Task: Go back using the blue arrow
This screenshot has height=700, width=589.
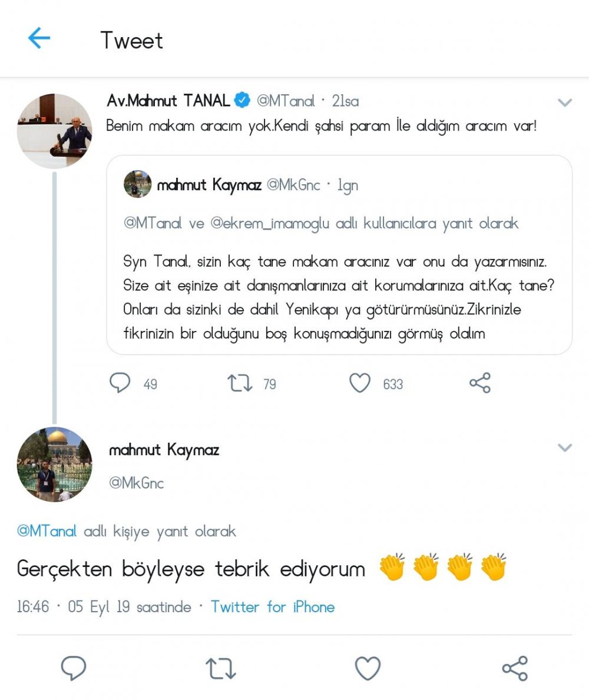Action: point(39,39)
